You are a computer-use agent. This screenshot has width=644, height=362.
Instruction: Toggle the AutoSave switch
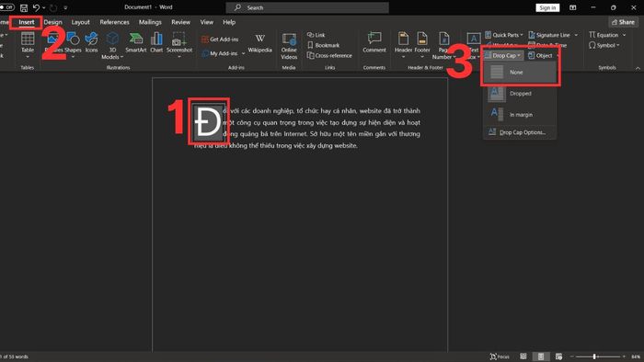(x=6, y=7)
